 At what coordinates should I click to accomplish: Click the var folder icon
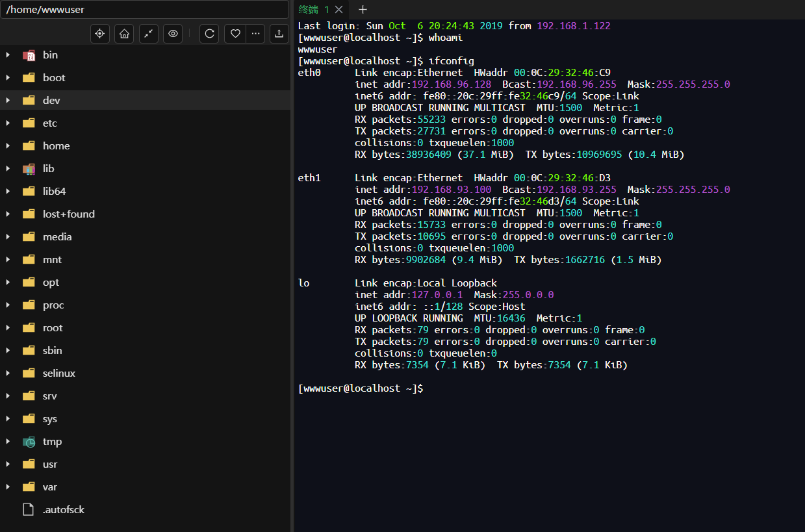tap(29, 487)
